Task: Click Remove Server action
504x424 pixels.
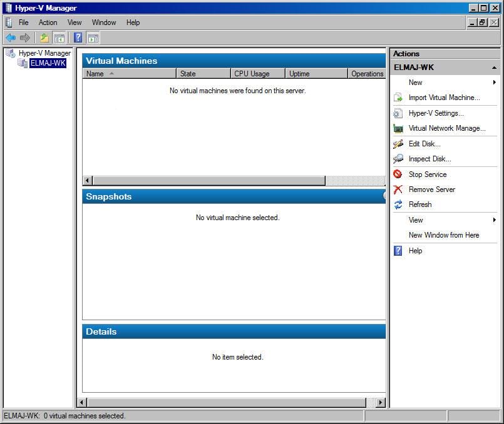Action: pos(431,189)
